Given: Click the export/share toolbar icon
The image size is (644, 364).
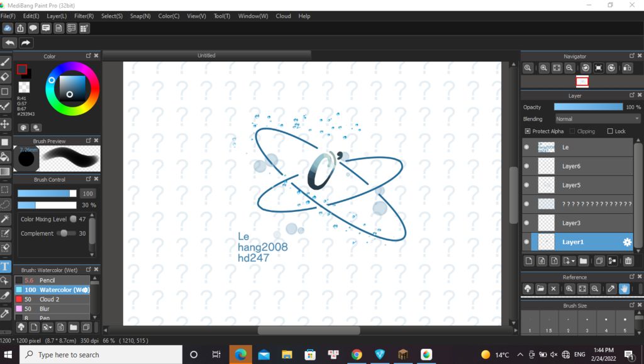Looking at the screenshot, I should point(20,28).
